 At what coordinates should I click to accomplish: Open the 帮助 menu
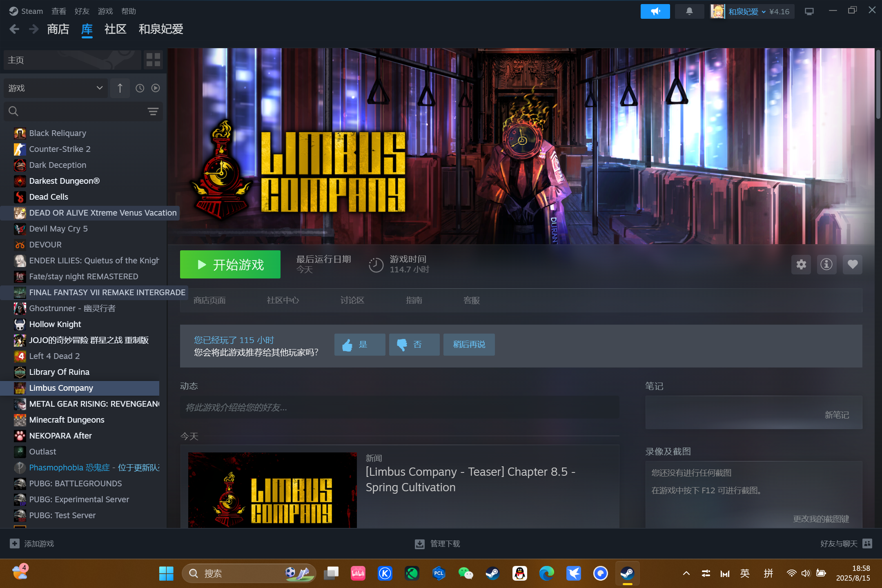point(129,11)
